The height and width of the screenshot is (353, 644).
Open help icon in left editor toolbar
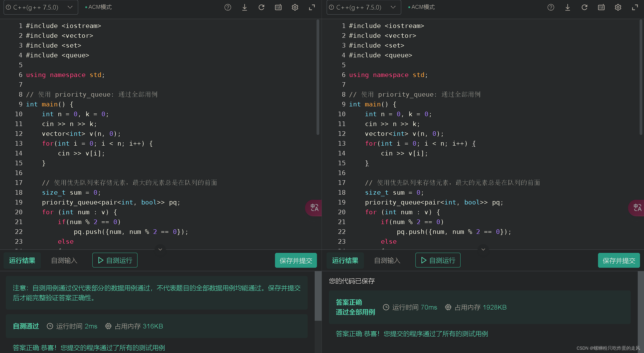coord(228,7)
